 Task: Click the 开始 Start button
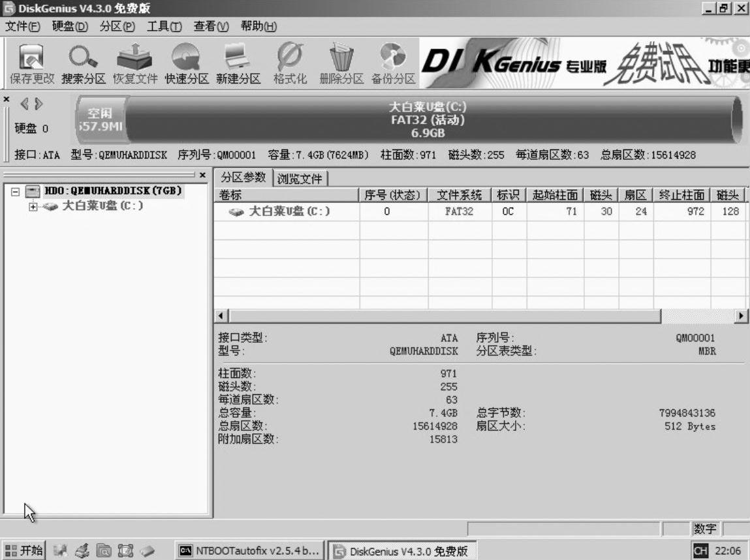24,550
